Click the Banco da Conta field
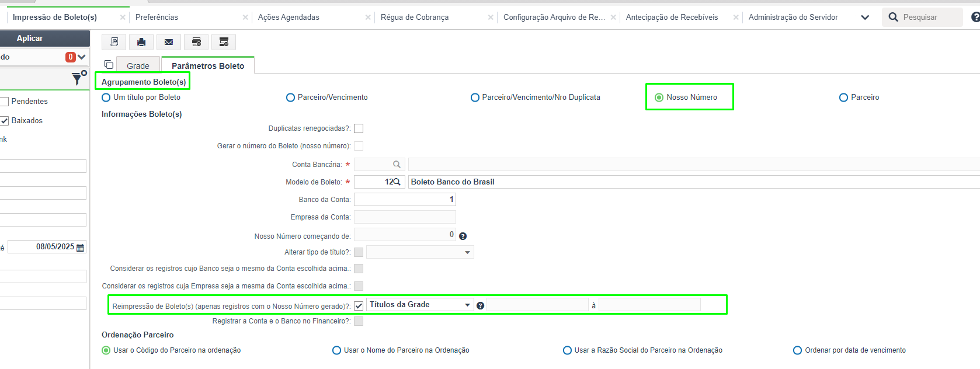The width and height of the screenshot is (980, 369). pyautogui.click(x=405, y=200)
